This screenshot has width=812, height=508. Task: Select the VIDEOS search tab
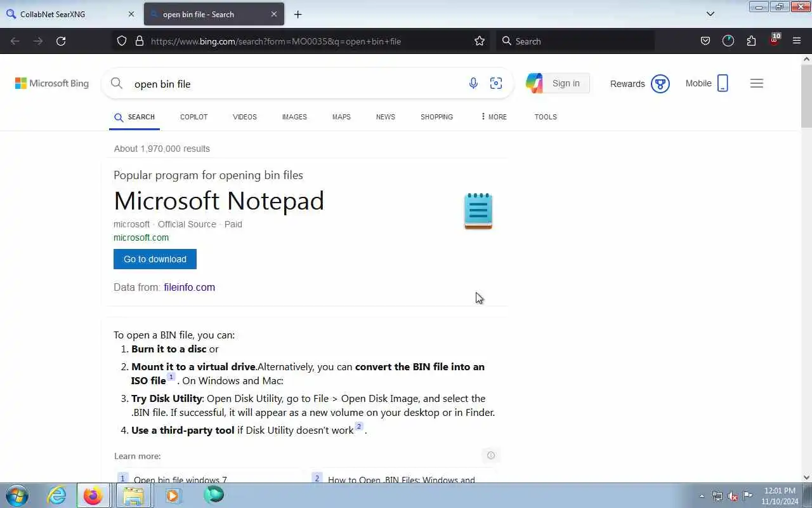pos(245,117)
